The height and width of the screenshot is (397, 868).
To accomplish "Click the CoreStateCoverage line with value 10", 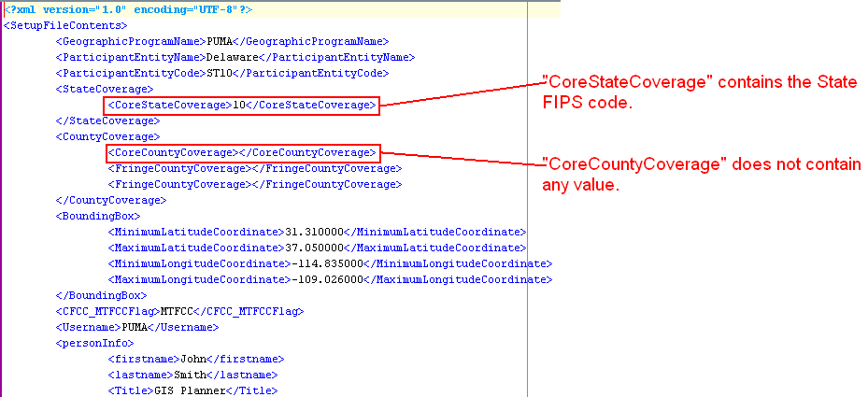I will [242, 105].
